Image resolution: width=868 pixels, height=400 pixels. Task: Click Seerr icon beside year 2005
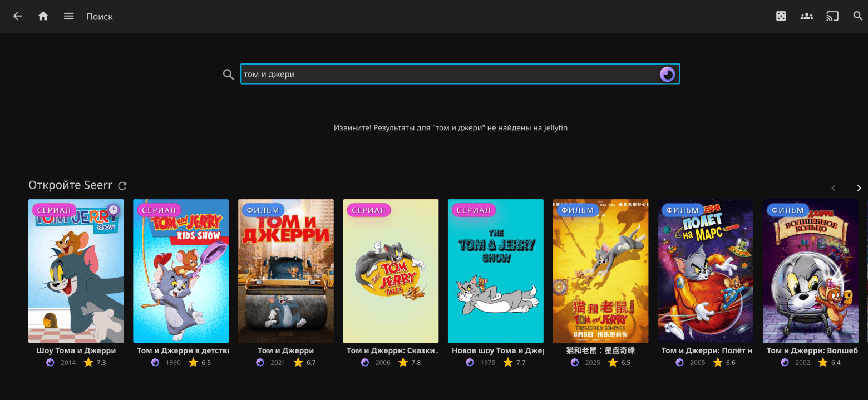680,362
